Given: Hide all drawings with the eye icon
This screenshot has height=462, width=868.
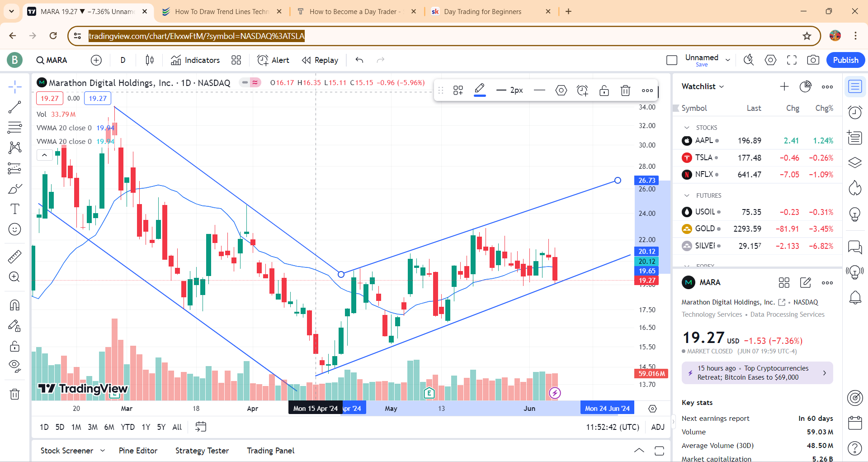Looking at the screenshot, I should point(15,366).
